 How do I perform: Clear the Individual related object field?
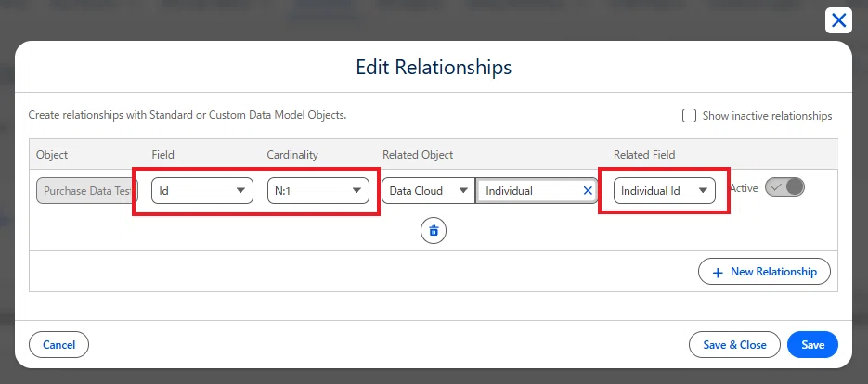588,191
